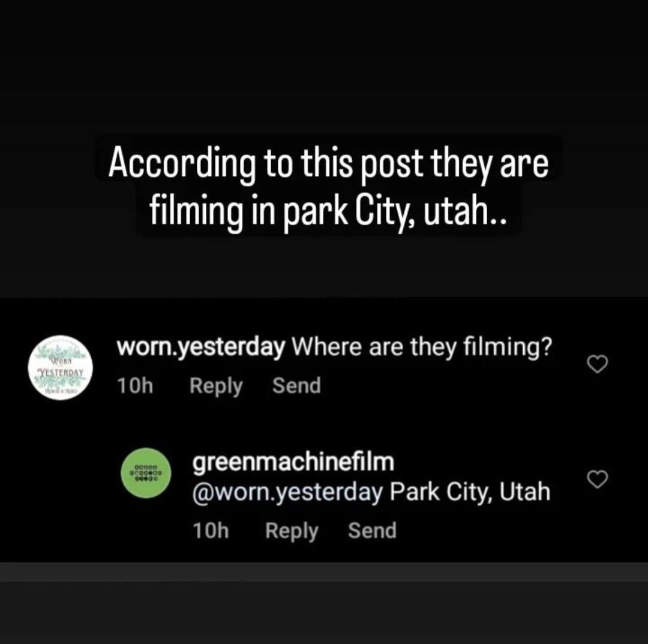Send the worn.yesterday comment
The width and height of the screenshot is (648, 644).
[296, 386]
